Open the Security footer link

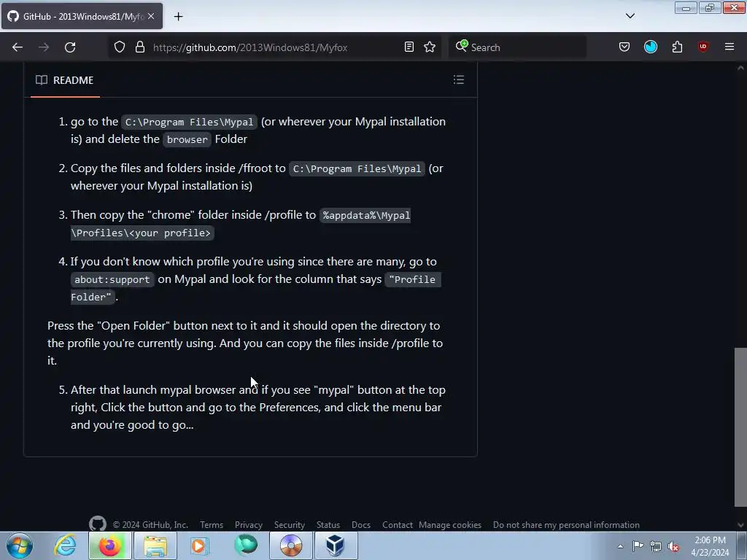[289, 525]
